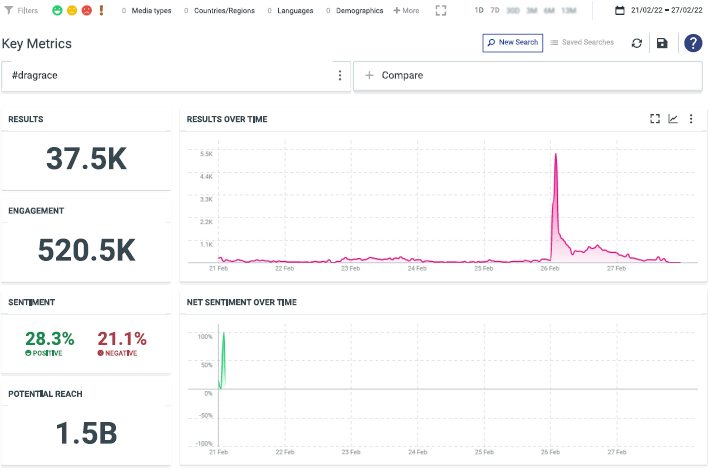Click More to add filters
722x470 pixels.
(x=407, y=11)
